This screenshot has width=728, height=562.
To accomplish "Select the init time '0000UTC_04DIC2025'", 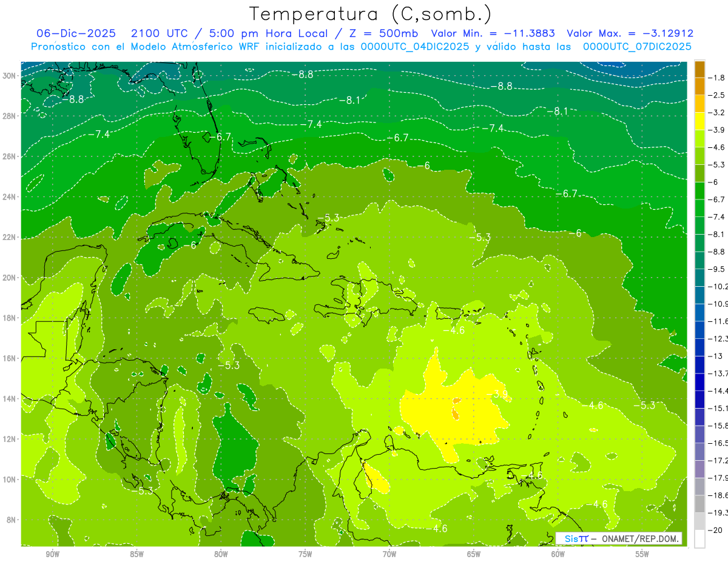I will pyautogui.click(x=415, y=47).
